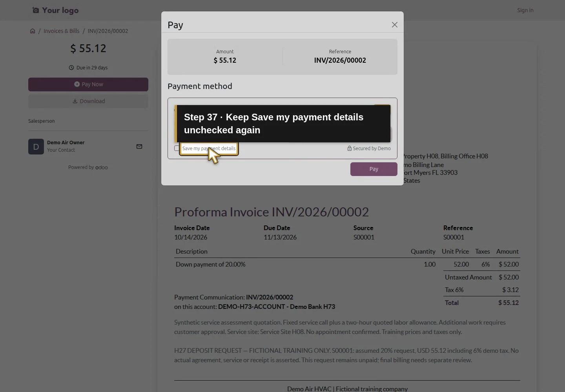Screen dimensions: 565x392
Task: Click the home icon in the breadcrumb
Action: [x=33, y=31]
